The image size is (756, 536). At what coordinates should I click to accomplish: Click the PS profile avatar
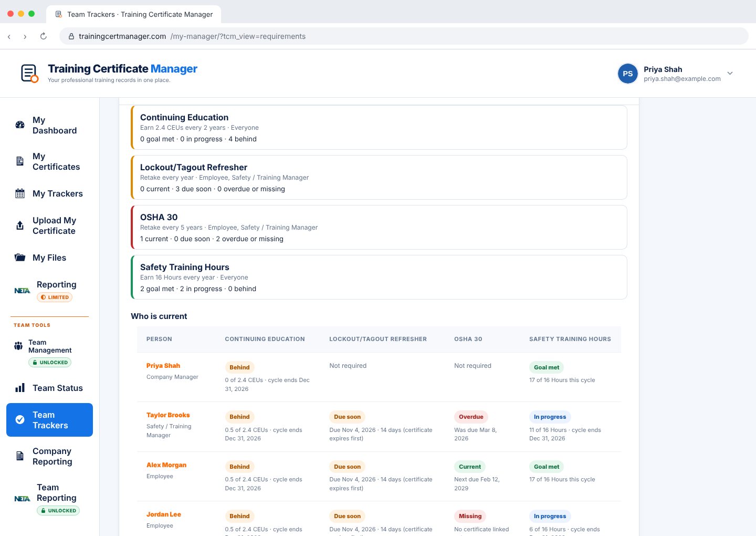628,74
